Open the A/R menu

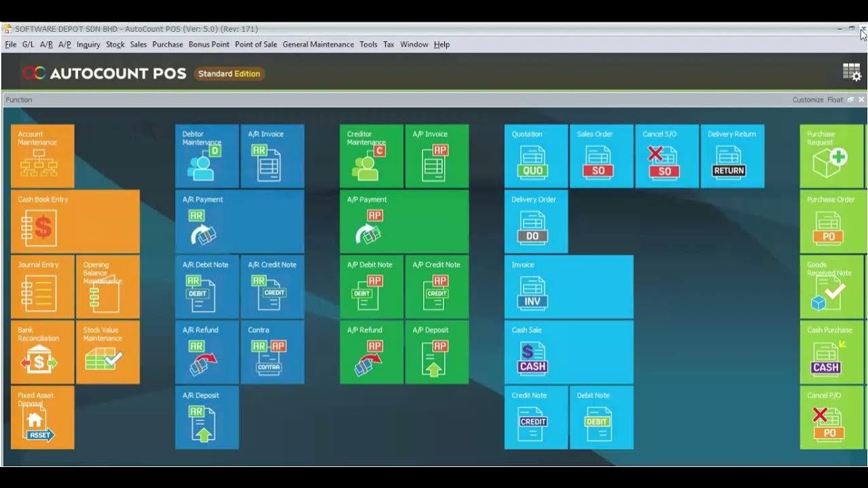click(46, 44)
